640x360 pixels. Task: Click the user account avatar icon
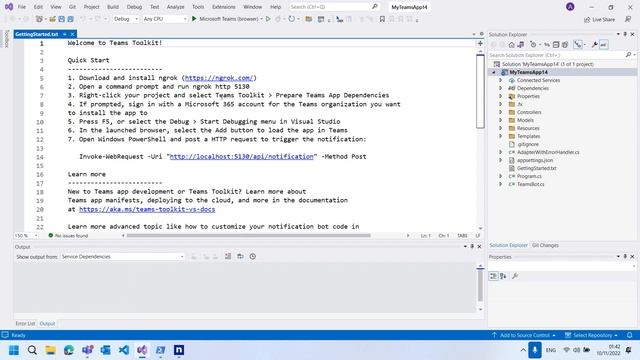570,7
